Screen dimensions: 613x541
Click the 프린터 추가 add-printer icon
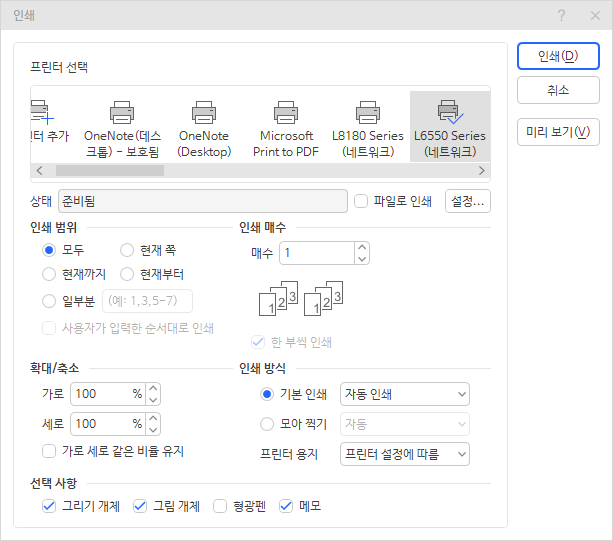coord(42,112)
